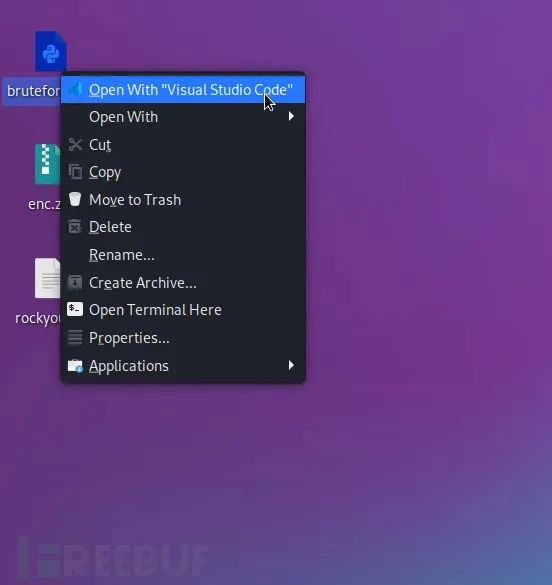Click the bruteforce file name label
Screen dimensions: 552x585
tap(33, 91)
